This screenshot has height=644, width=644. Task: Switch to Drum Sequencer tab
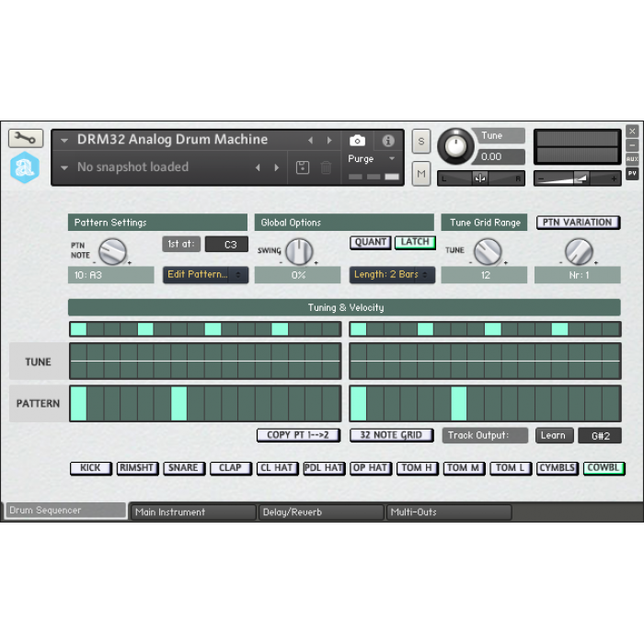pos(65,511)
